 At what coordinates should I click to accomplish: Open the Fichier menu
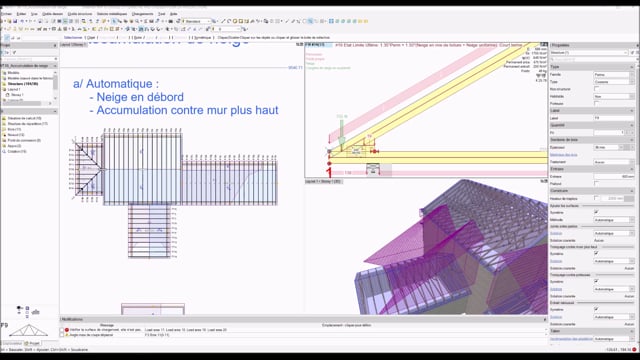tap(6, 14)
